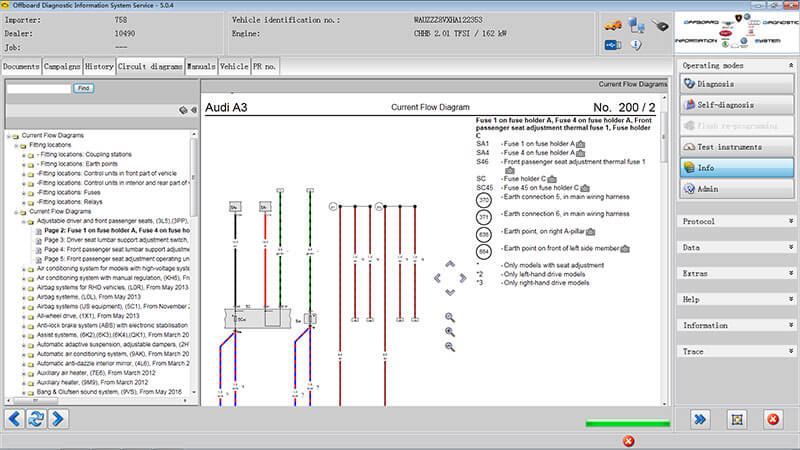Open camera image for Fuse holder C
Image resolution: width=800 pixels, height=450 pixels.
[x=552, y=179]
